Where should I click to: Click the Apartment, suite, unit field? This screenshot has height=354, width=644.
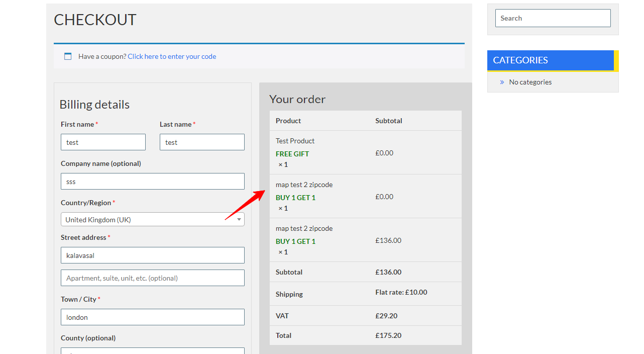[153, 278]
